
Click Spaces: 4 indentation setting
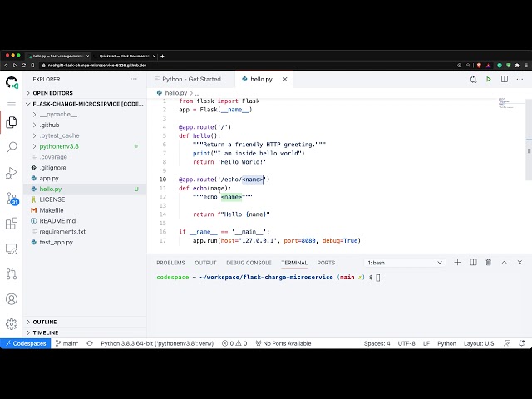click(x=377, y=343)
